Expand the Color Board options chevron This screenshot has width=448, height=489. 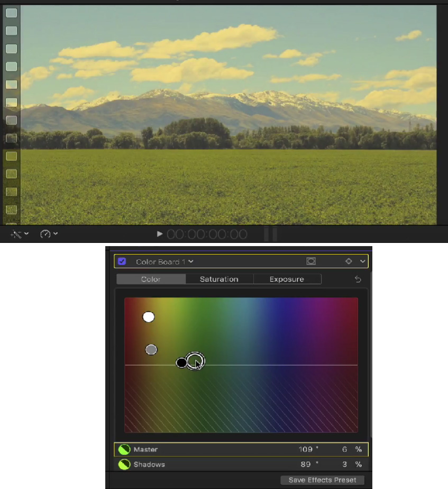tap(362, 261)
